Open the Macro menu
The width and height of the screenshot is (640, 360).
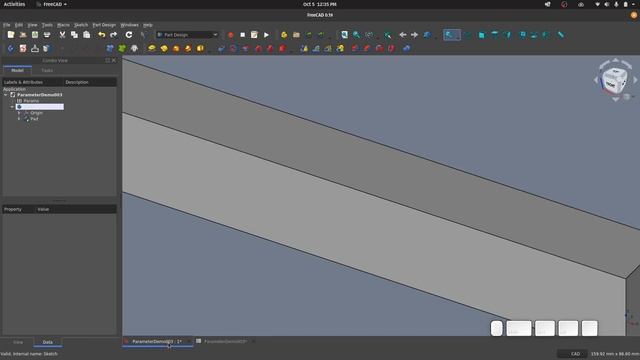coord(63,25)
